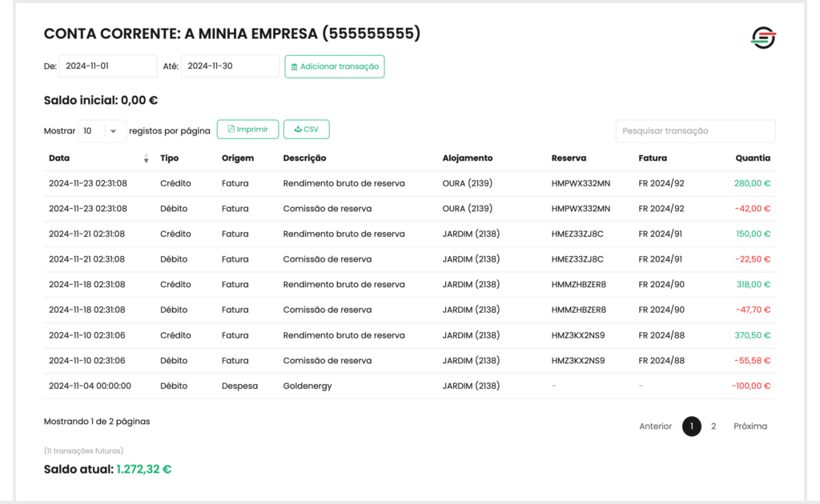Click the Adicionar transação button
The image size is (820, 504).
coord(335,66)
